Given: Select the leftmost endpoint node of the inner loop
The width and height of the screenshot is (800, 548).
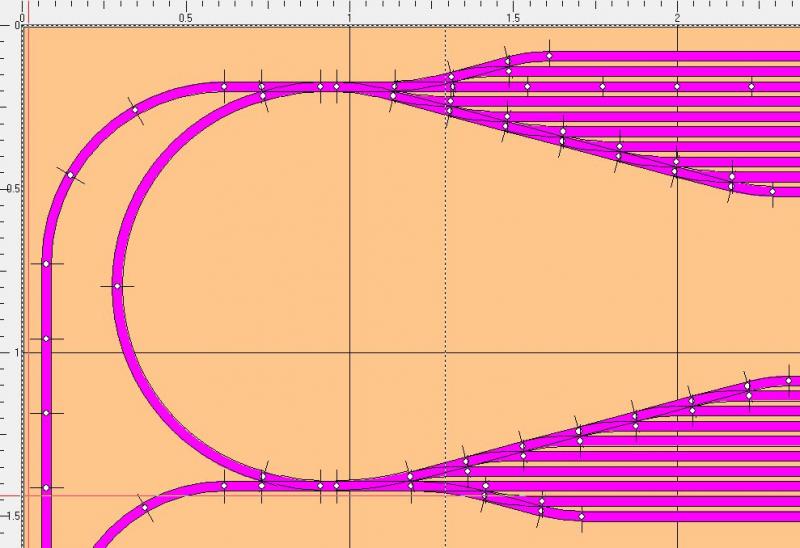Looking at the screenshot, I should tap(117, 286).
